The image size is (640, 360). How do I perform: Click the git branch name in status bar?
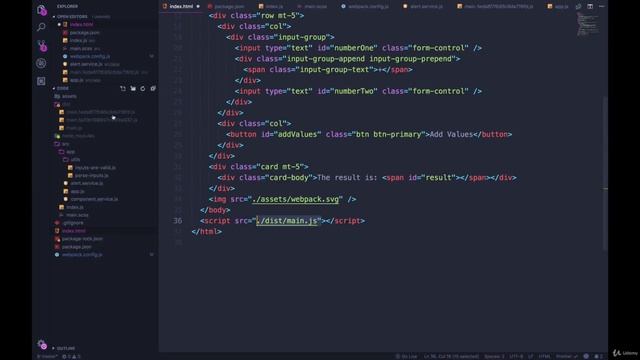pyautogui.click(x=47, y=356)
